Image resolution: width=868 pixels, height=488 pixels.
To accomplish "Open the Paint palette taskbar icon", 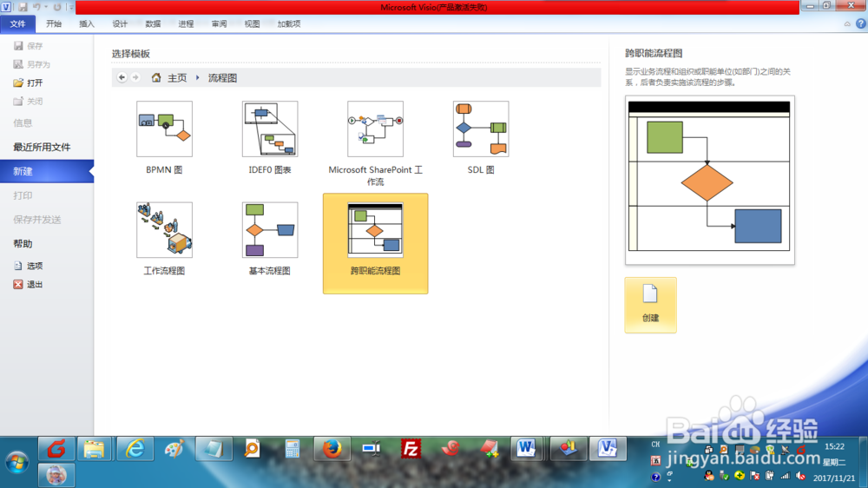I will (174, 449).
